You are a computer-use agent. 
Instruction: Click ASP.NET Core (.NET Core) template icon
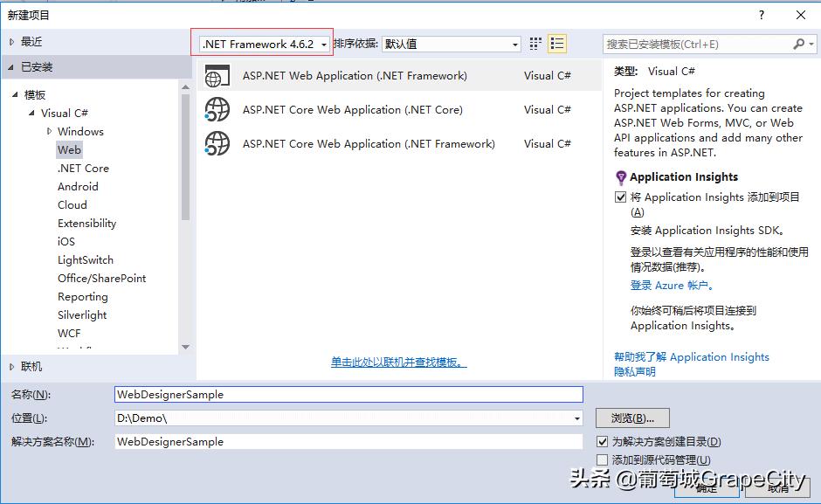tap(217, 109)
